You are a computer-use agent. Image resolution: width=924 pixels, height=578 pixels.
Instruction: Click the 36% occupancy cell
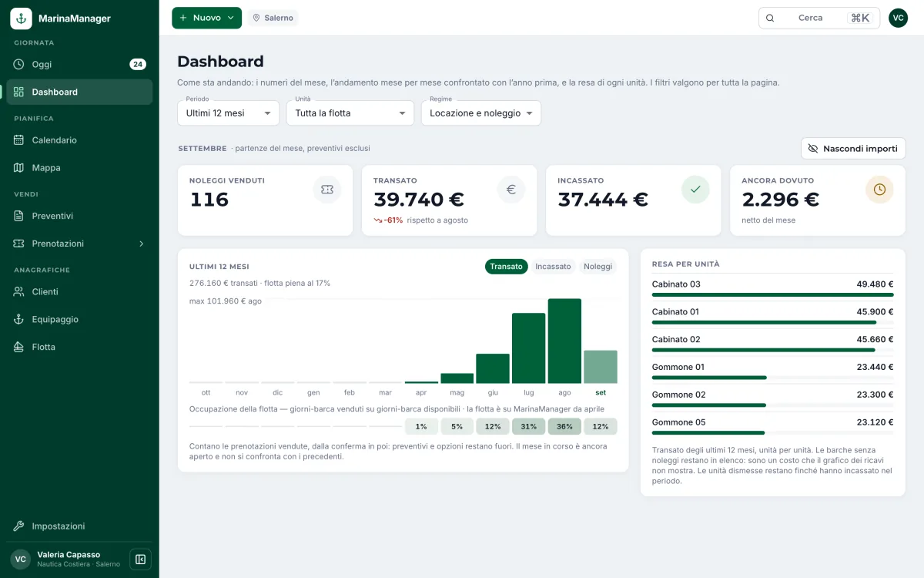tap(564, 426)
